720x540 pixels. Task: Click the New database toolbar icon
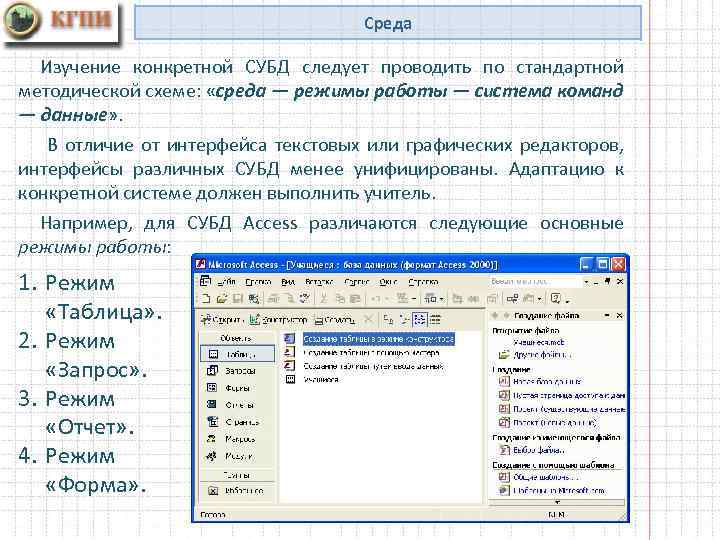(205, 298)
